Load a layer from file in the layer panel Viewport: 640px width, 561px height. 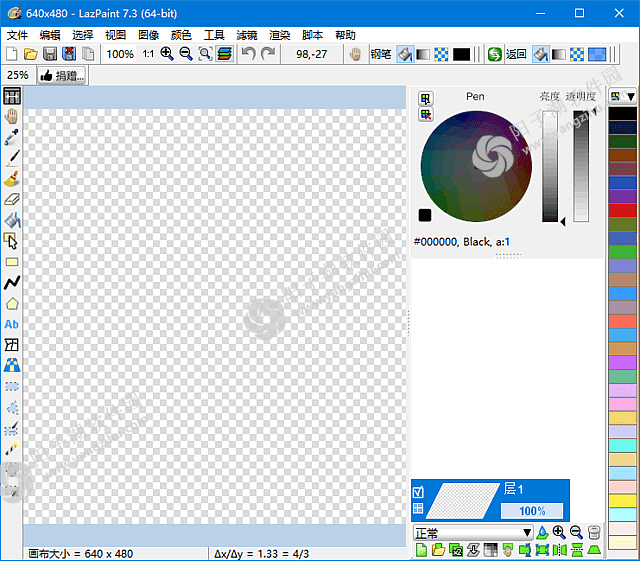tap(438, 550)
